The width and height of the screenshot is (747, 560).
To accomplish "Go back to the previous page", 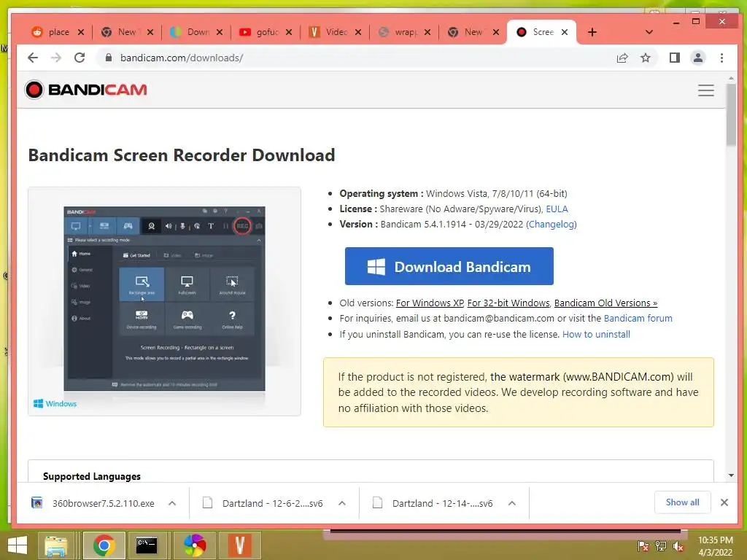I will click(32, 58).
